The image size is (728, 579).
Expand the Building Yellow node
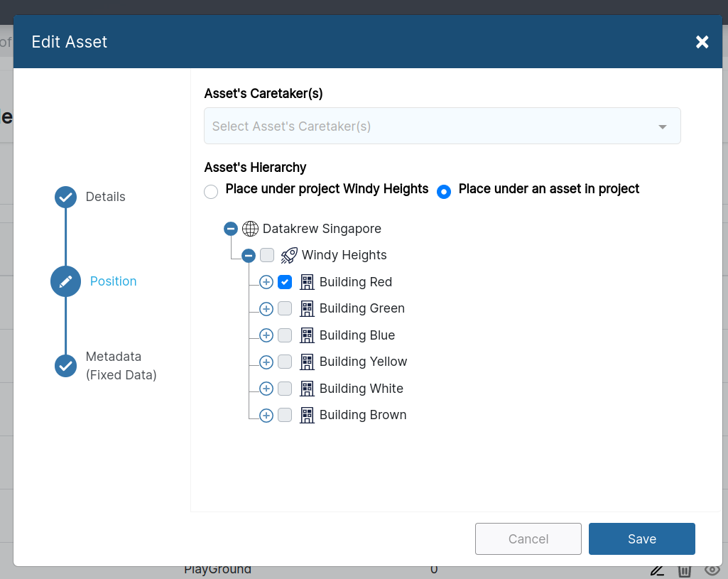click(266, 362)
